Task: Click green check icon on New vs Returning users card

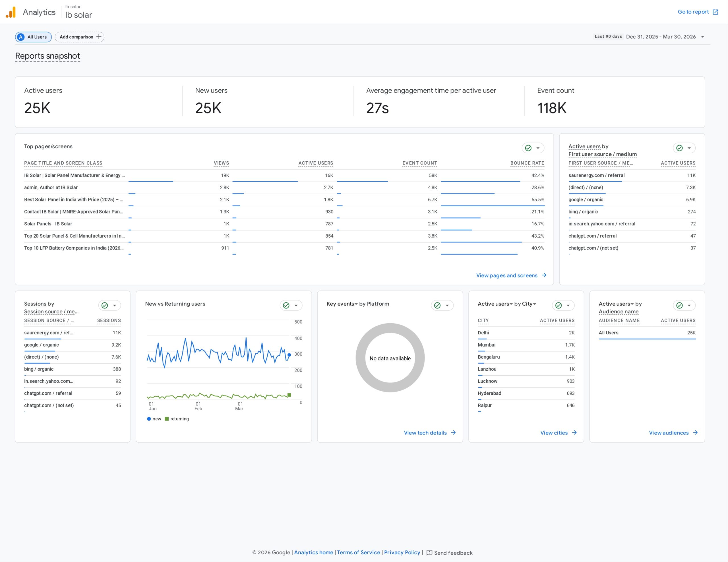Action: (286, 306)
